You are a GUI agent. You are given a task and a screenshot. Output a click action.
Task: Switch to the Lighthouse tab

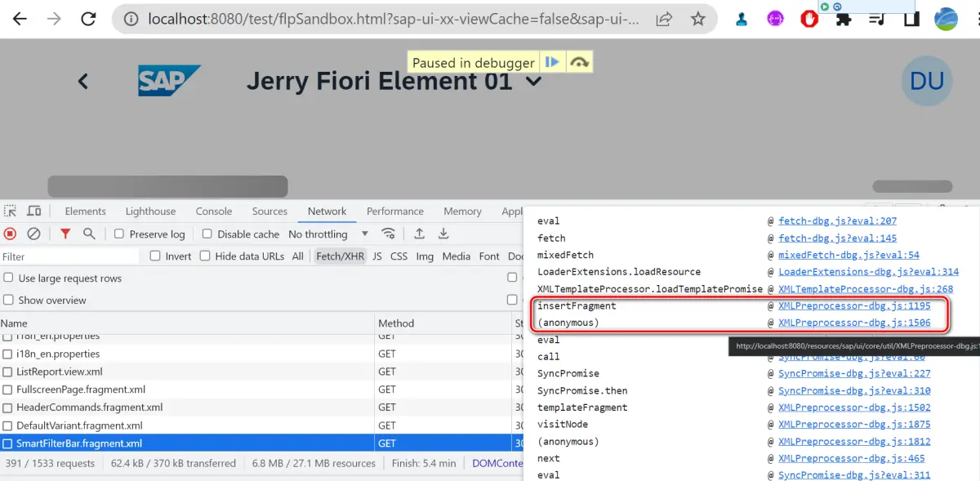click(150, 212)
